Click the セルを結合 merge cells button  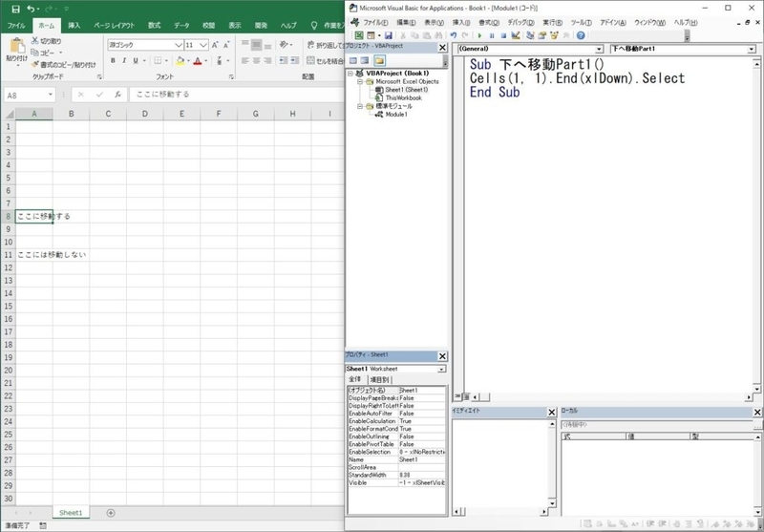[326, 60]
